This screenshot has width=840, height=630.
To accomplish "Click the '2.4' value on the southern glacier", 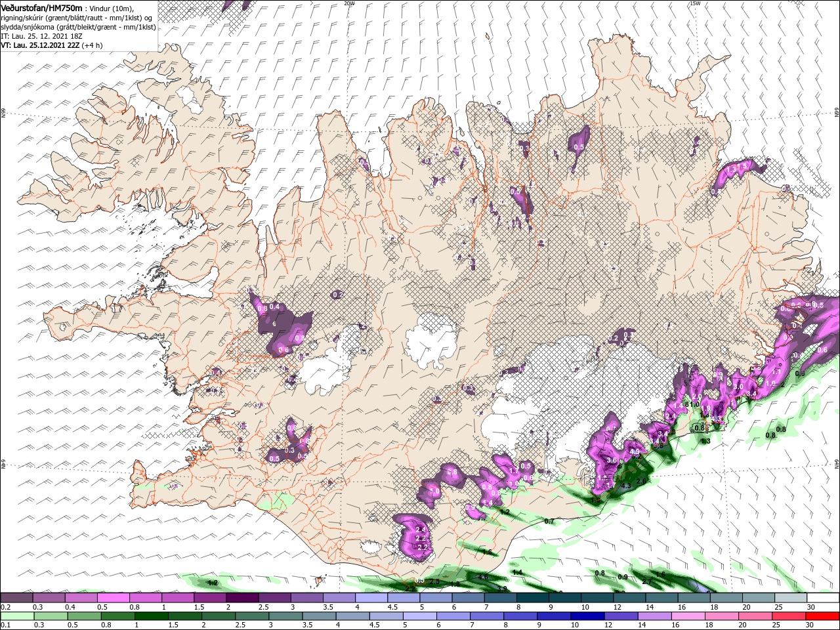I will tap(421, 529).
